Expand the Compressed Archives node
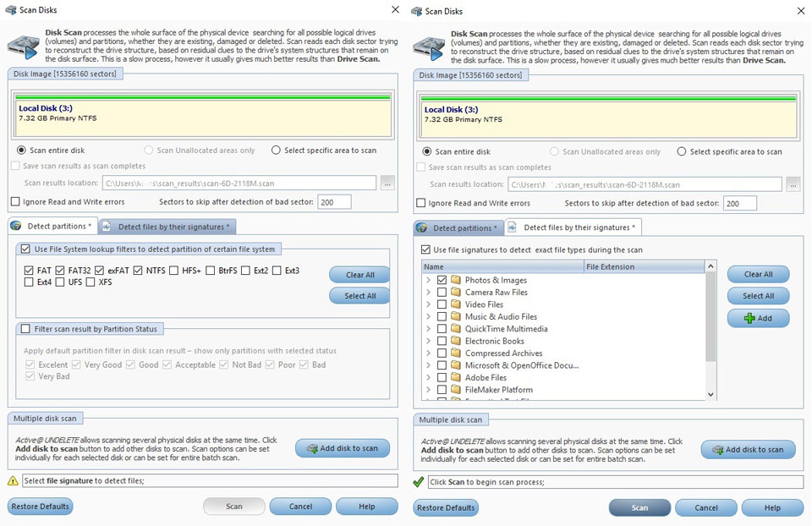This screenshot has height=526, width=812. pyautogui.click(x=428, y=353)
